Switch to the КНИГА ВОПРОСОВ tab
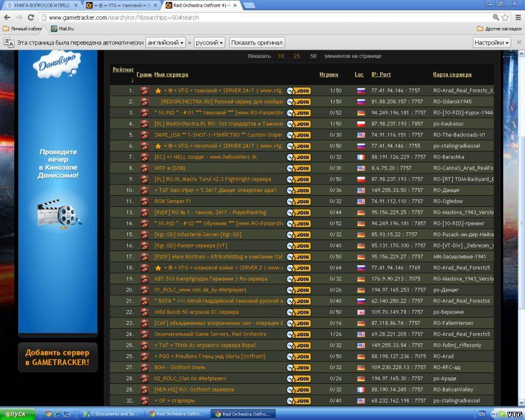This screenshot has width=525, height=420. [x=42, y=5]
